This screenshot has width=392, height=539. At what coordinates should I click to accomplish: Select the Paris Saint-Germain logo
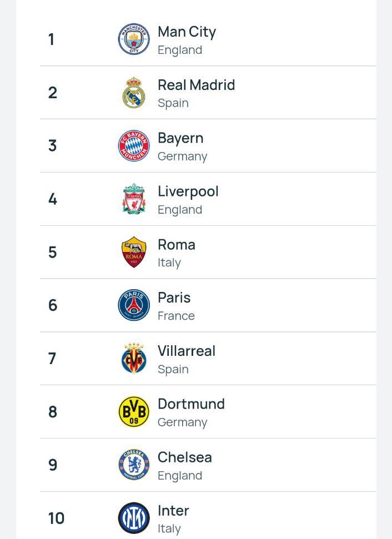[x=133, y=305]
